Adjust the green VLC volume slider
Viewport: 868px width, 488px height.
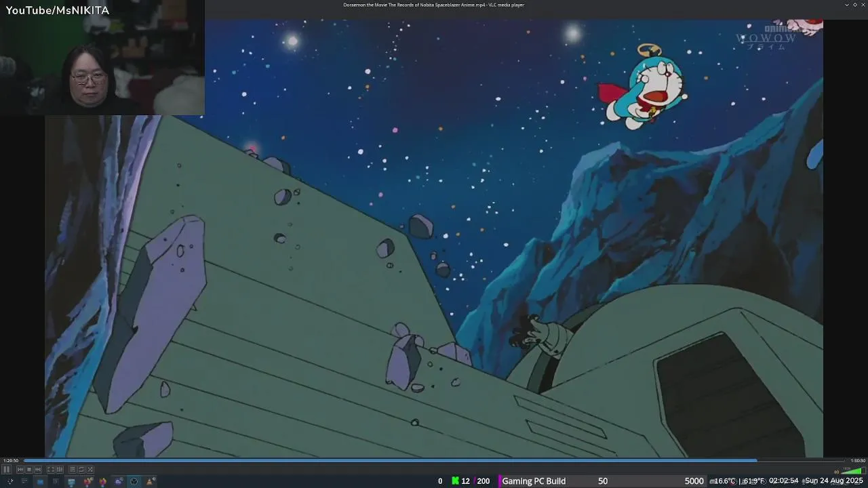[852, 471]
